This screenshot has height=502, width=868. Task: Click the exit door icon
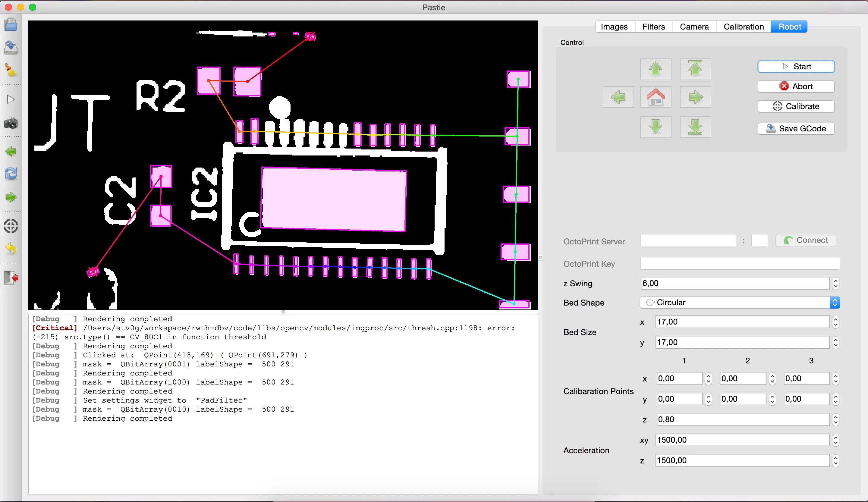point(11,278)
